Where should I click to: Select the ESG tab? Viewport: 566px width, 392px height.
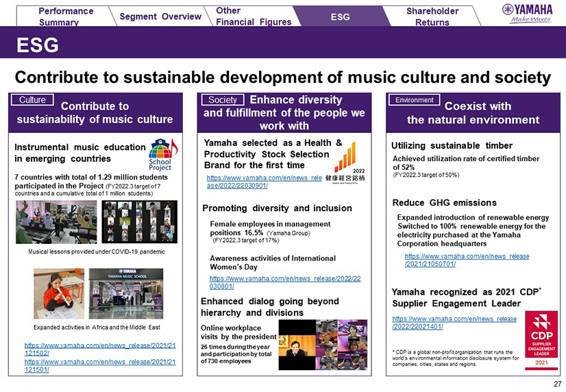point(340,16)
